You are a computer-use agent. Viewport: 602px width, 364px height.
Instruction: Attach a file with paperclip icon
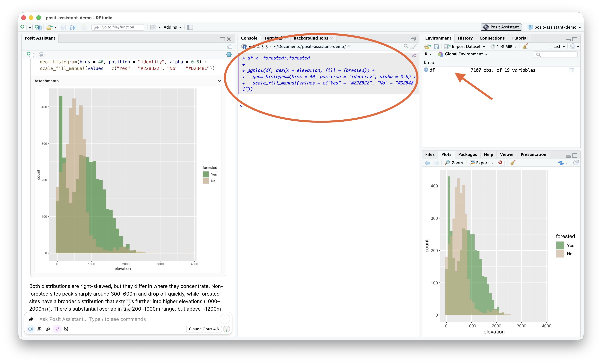pyautogui.click(x=32, y=319)
